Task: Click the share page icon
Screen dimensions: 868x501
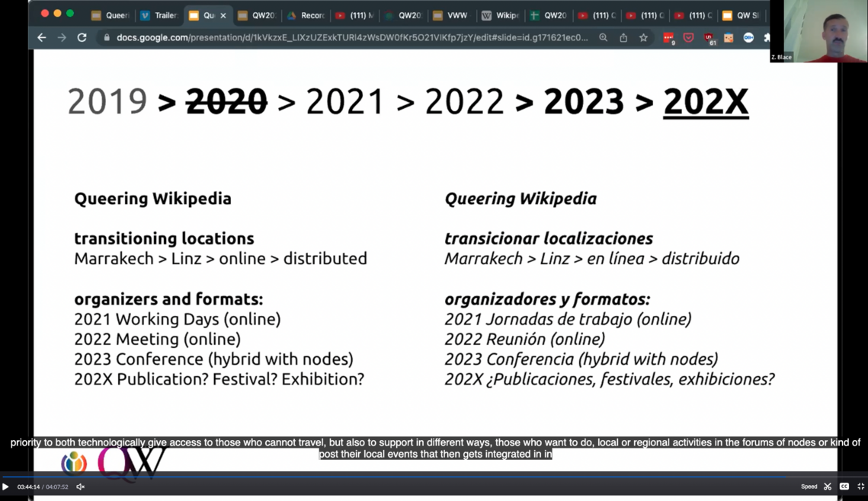Action: 623,37
